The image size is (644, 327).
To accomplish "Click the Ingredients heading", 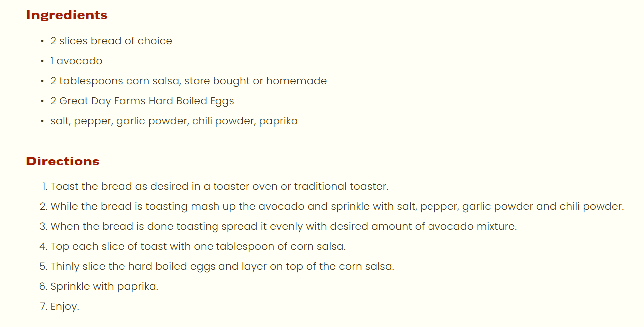I will (67, 15).
